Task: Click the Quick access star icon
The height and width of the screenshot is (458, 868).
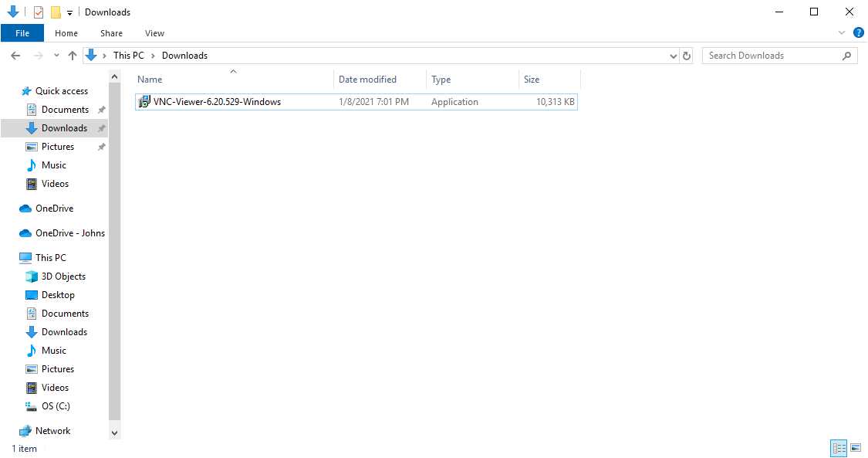Action: 25,91
